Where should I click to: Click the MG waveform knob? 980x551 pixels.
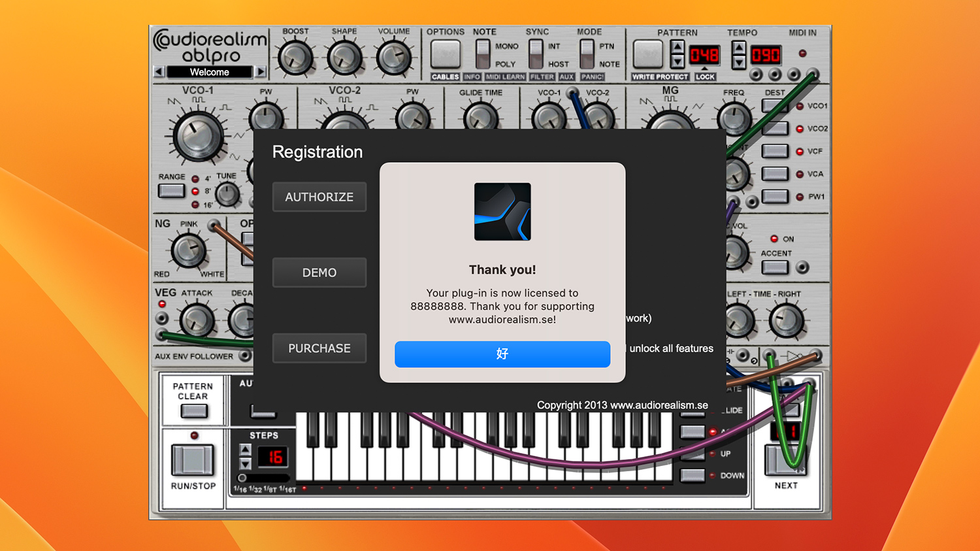pos(671,121)
